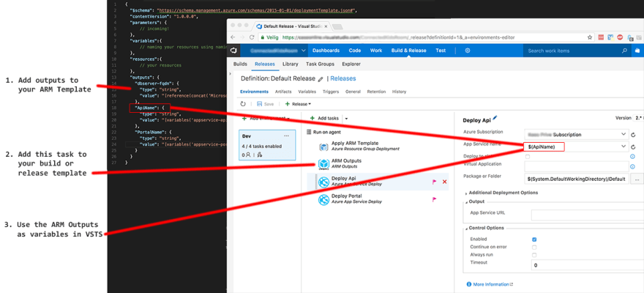The height and width of the screenshot is (293, 644).
Task: Click the App Service URL input field
Action: (588, 215)
